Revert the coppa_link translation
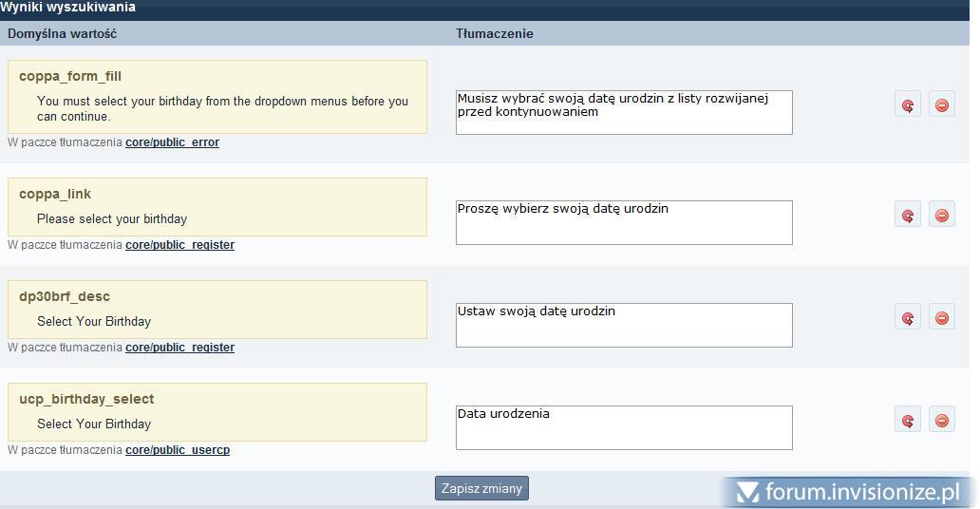Viewport: 980px width, 509px height. [x=907, y=215]
